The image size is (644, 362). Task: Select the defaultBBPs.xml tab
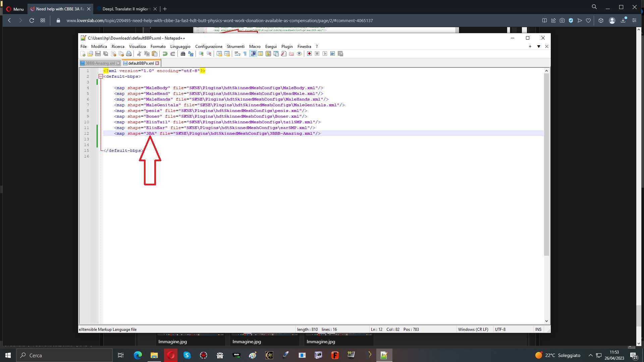click(x=141, y=63)
